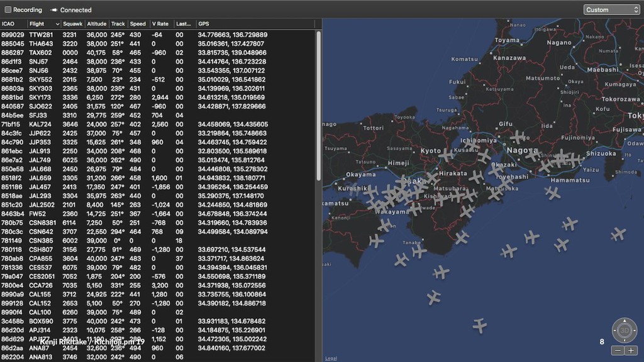Click the southernmost aircraft icon over the ocean
This screenshot has width=644, height=362.
(x=479, y=326)
